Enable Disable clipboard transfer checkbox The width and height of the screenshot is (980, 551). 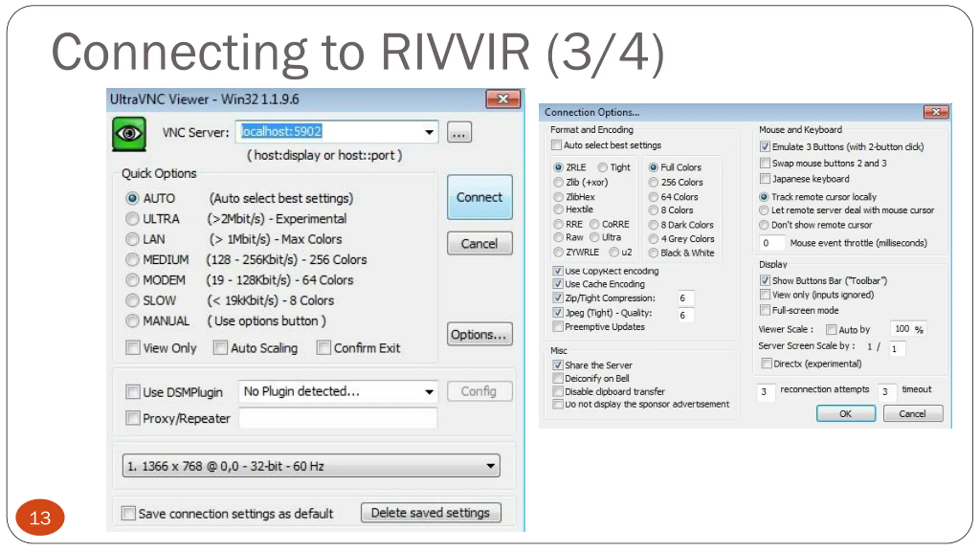pos(558,391)
